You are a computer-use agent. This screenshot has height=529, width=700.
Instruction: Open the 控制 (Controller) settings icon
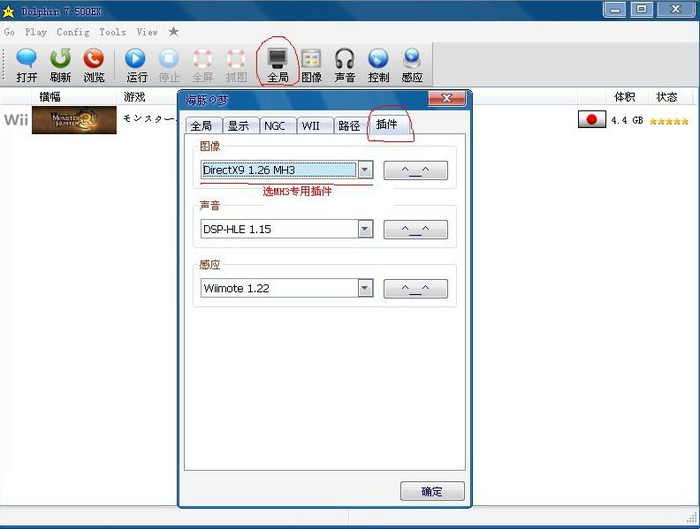(379, 64)
